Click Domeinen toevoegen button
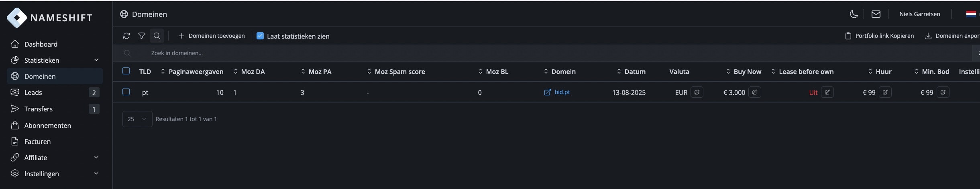The image size is (980, 189). (212, 36)
